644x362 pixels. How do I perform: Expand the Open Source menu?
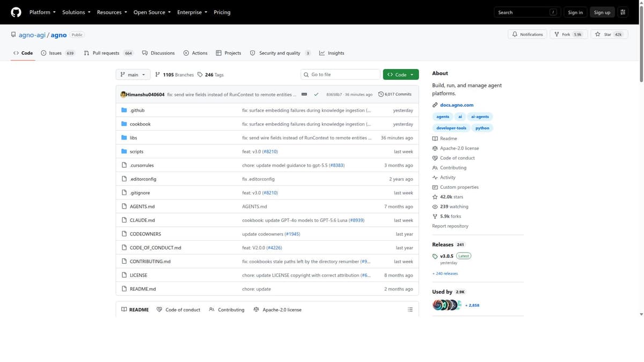[152, 12]
